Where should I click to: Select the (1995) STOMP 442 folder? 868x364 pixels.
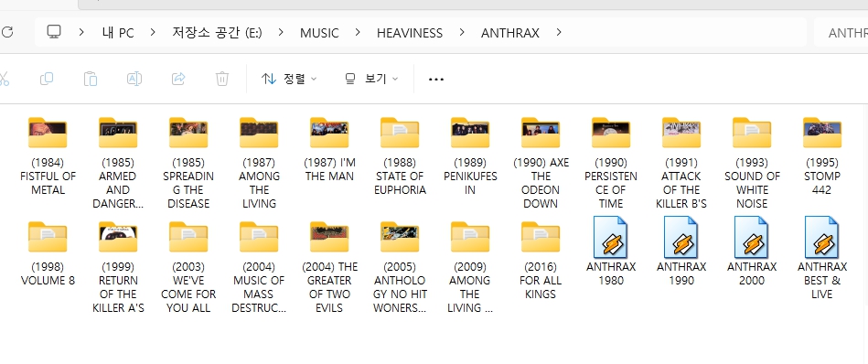pyautogui.click(x=822, y=156)
